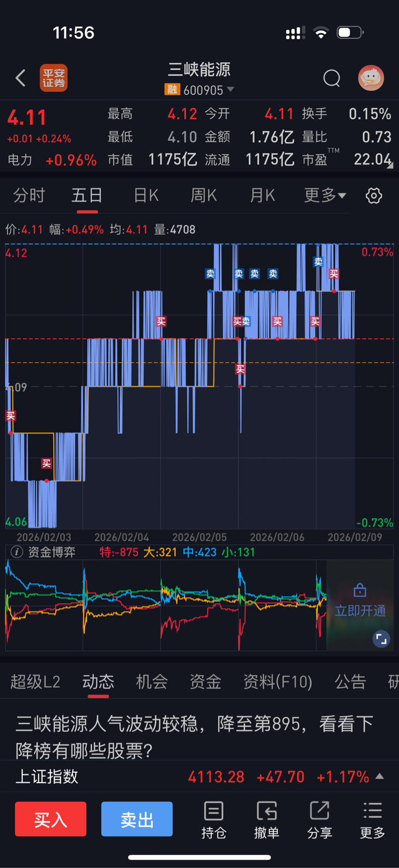
Task: Switch to the 周K tab
Action: pyautogui.click(x=204, y=195)
